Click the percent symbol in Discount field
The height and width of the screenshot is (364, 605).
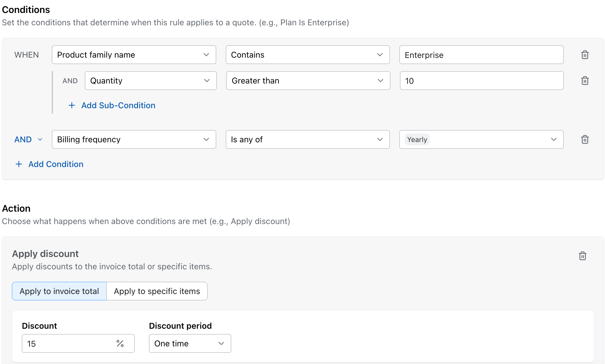click(x=120, y=343)
